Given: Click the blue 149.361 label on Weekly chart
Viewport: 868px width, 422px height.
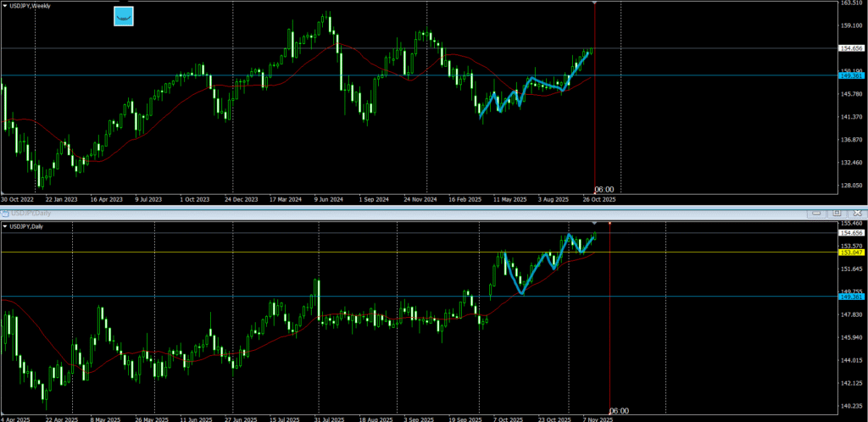Looking at the screenshot, I should [x=850, y=75].
